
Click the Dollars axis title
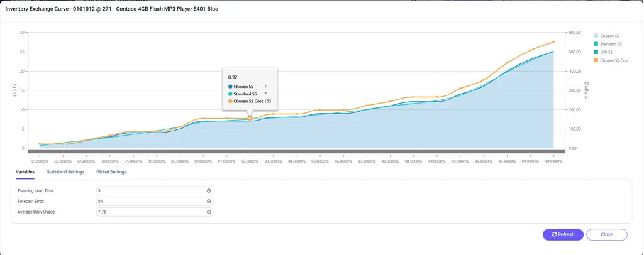(x=586, y=90)
